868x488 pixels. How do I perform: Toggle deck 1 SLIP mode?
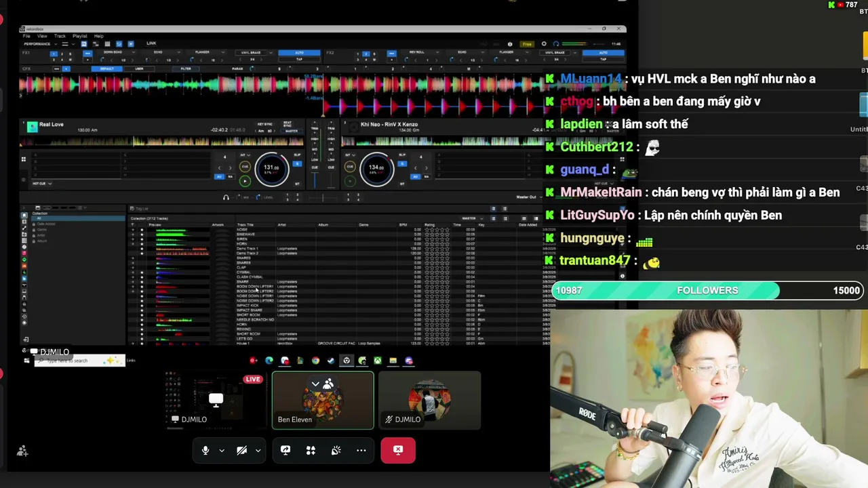(296, 156)
